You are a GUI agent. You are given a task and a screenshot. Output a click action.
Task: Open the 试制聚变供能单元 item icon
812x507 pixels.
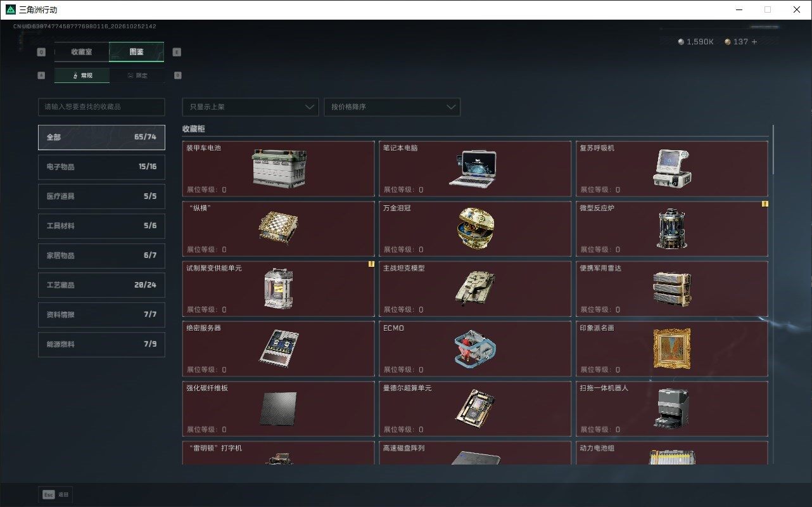(279, 288)
